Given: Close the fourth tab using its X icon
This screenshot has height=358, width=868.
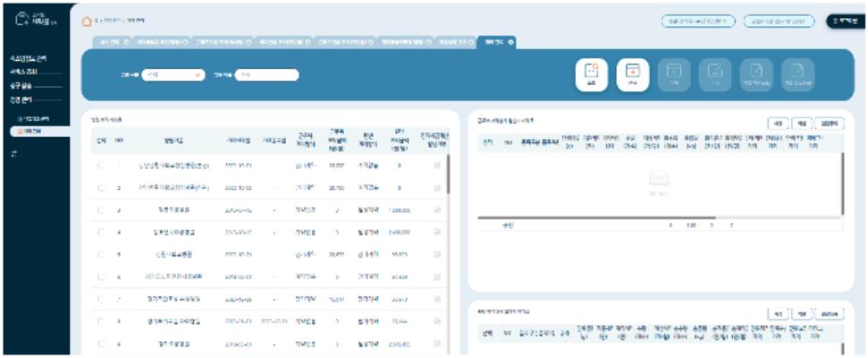Looking at the screenshot, I should click(x=308, y=42).
